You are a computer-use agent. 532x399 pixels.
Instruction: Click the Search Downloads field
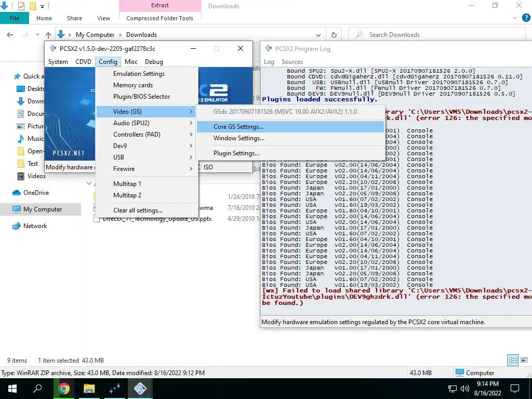[437, 35]
